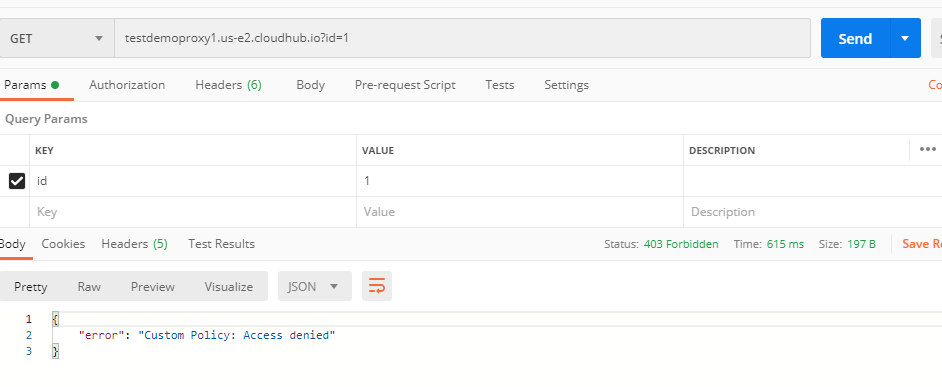Uncheck the id query param checkbox
Image resolution: width=942 pixels, height=387 pixels.
[x=17, y=181]
